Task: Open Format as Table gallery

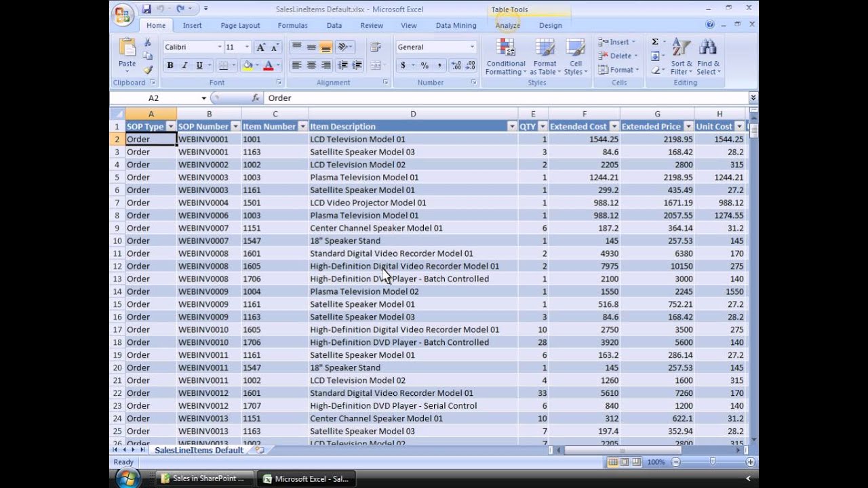Action: point(545,56)
